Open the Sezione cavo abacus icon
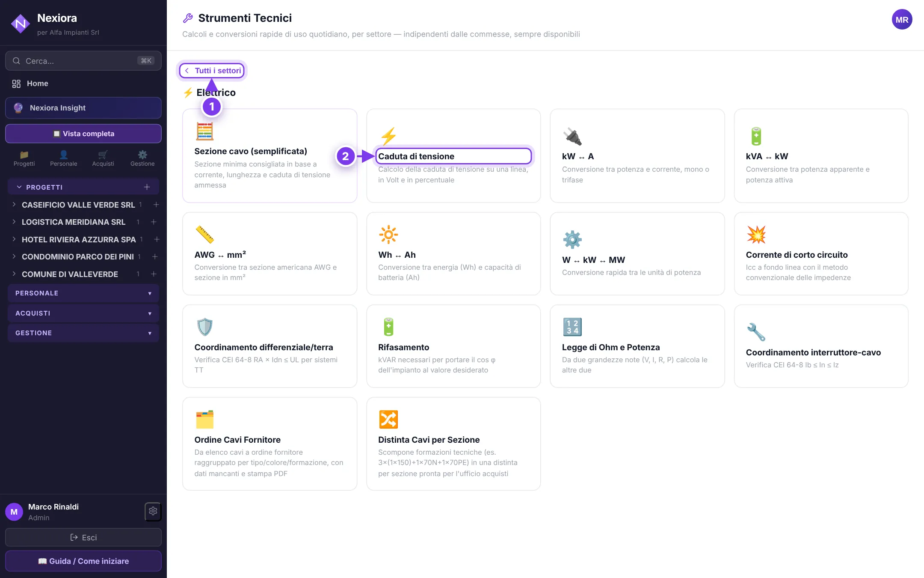The image size is (924, 578). click(204, 131)
